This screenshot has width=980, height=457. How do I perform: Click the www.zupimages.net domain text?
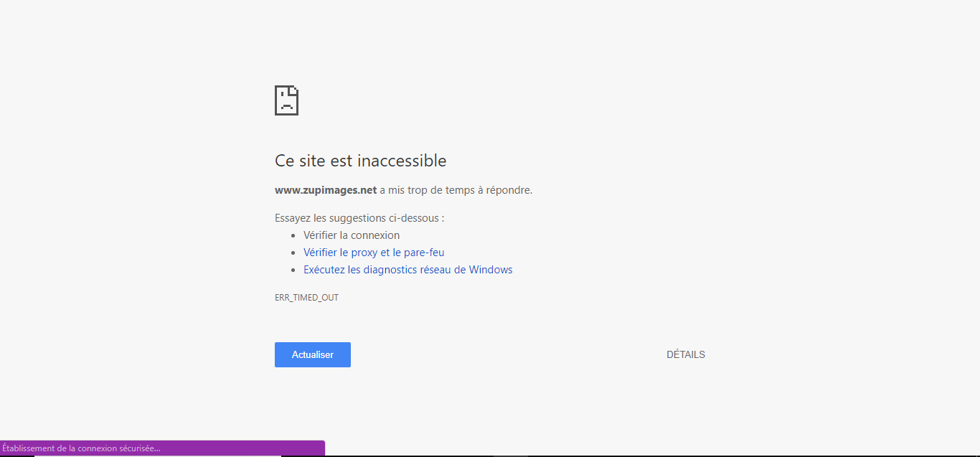pos(326,190)
